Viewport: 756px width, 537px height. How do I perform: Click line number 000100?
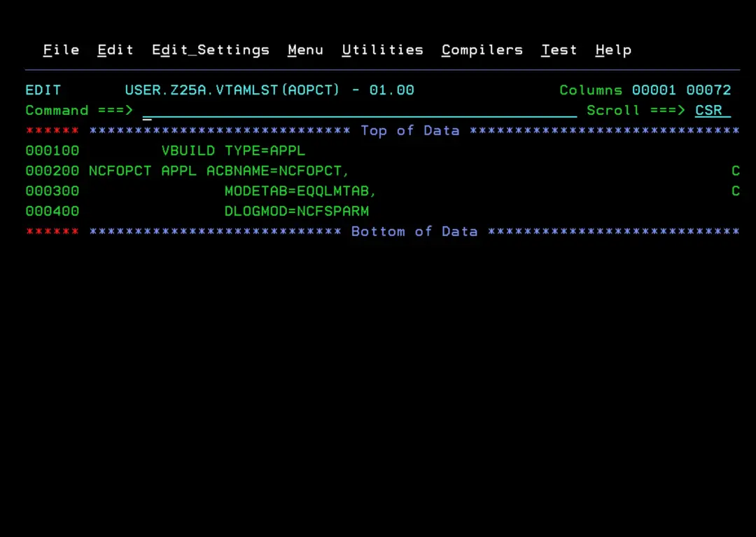click(x=52, y=151)
